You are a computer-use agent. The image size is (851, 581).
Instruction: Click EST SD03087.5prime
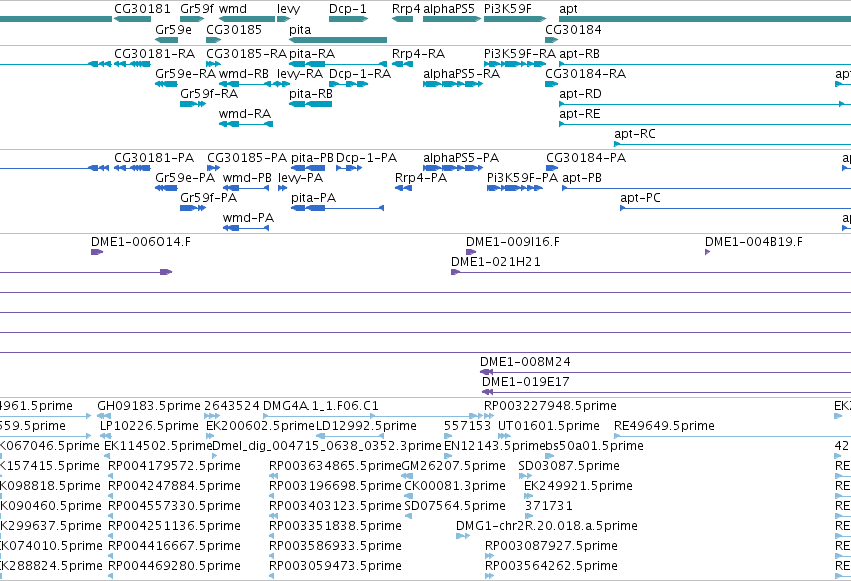[x=569, y=466]
